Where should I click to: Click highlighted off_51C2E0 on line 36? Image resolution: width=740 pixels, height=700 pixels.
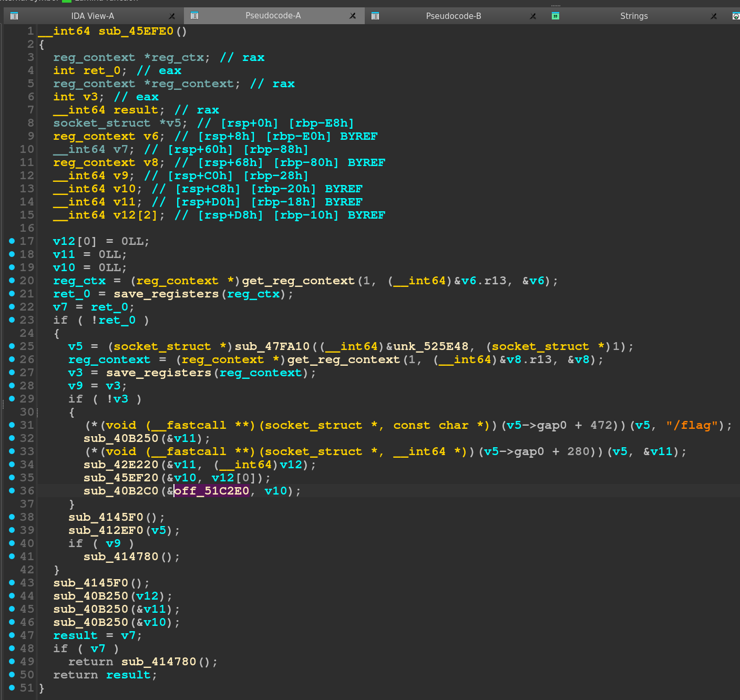(211, 491)
